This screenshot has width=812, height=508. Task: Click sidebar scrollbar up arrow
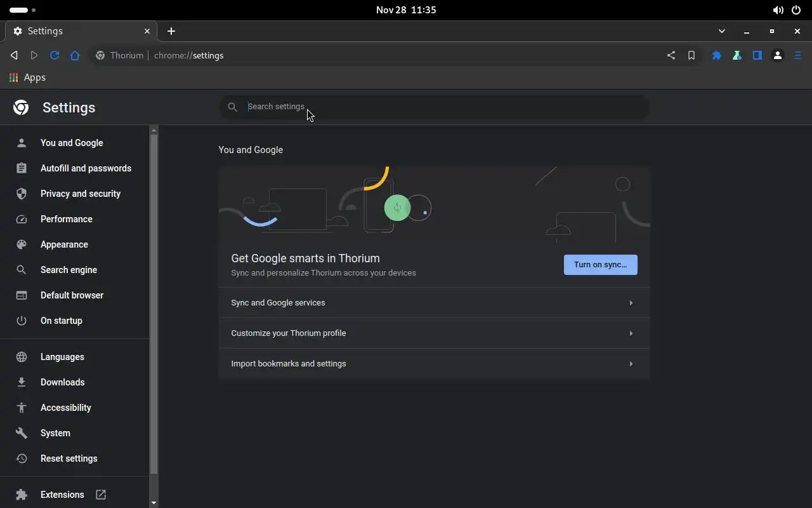(154, 130)
